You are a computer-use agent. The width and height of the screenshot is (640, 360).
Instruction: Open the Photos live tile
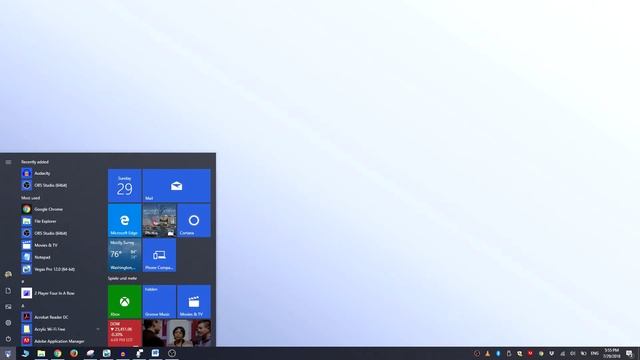[159, 220]
